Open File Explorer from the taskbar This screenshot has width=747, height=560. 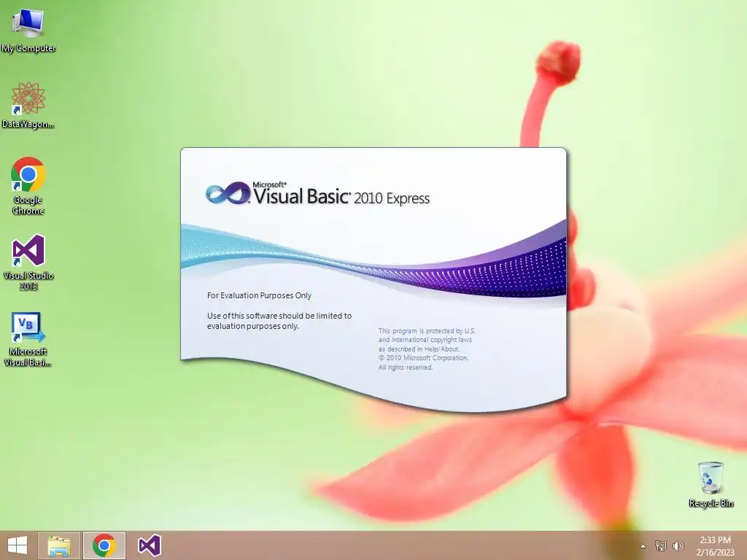point(59,545)
